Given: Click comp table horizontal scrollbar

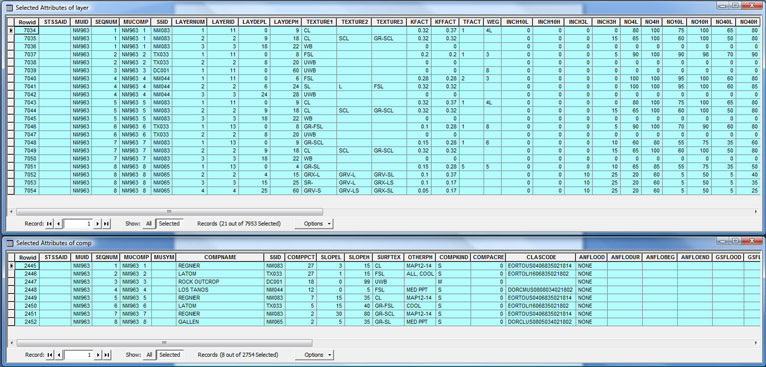Looking at the screenshot, I should (165, 343).
